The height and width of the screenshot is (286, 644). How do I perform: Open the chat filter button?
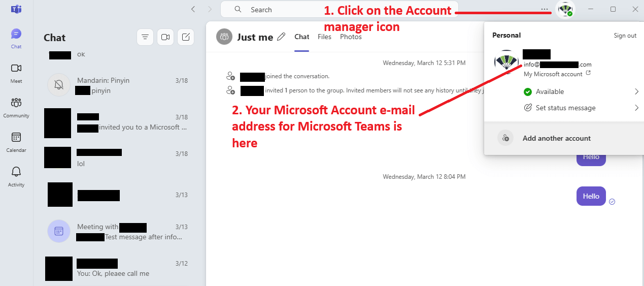click(x=145, y=37)
